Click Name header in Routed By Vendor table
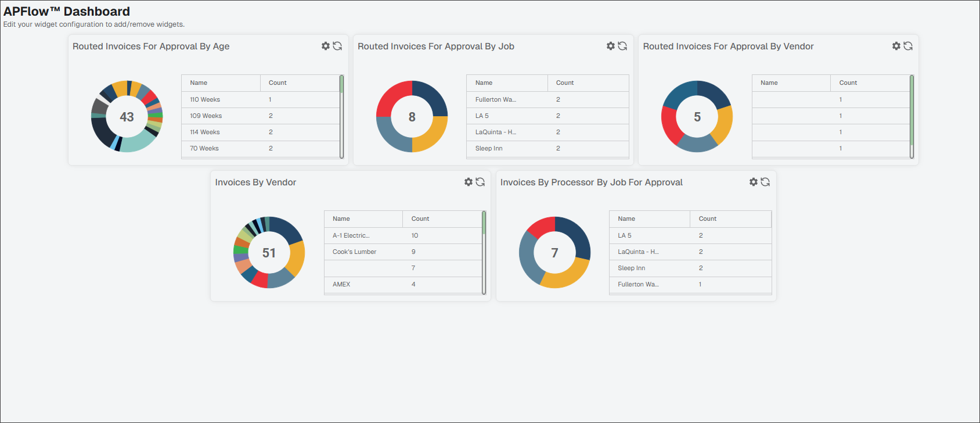The image size is (980, 423). click(x=791, y=83)
